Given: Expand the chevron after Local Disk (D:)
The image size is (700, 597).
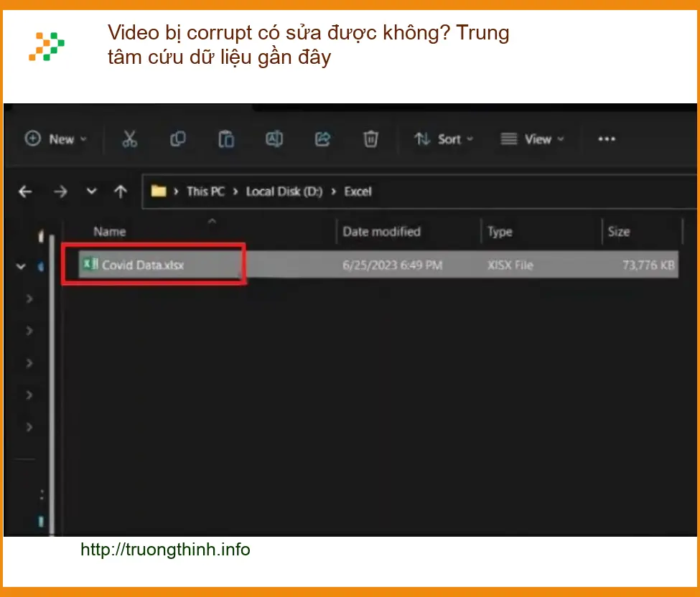Looking at the screenshot, I should click(x=333, y=192).
